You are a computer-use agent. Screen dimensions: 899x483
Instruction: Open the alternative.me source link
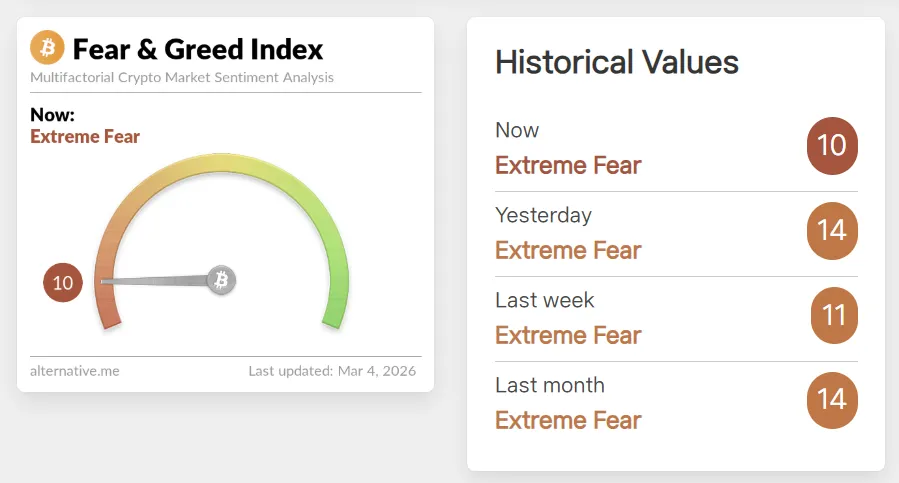pos(75,371)
